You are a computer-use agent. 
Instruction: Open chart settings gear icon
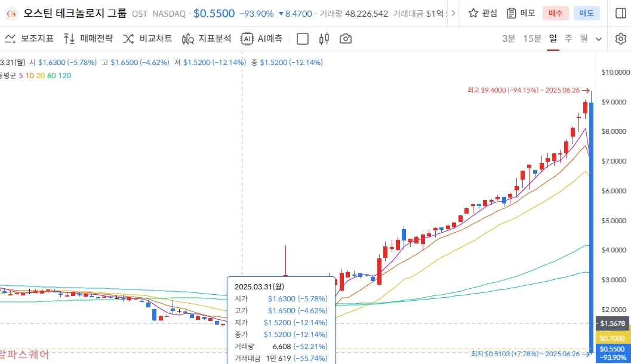pos(620,39)
